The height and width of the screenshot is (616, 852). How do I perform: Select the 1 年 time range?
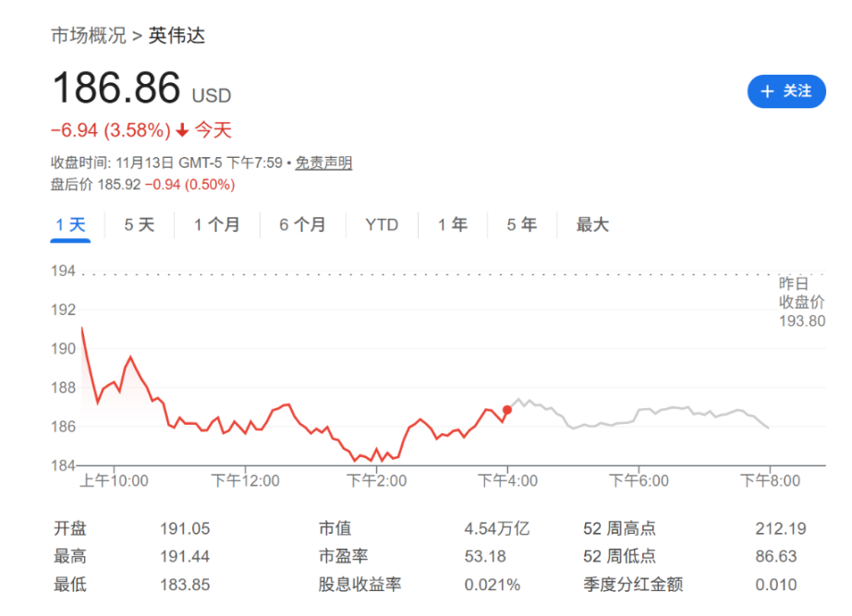(x=452, y=224)
